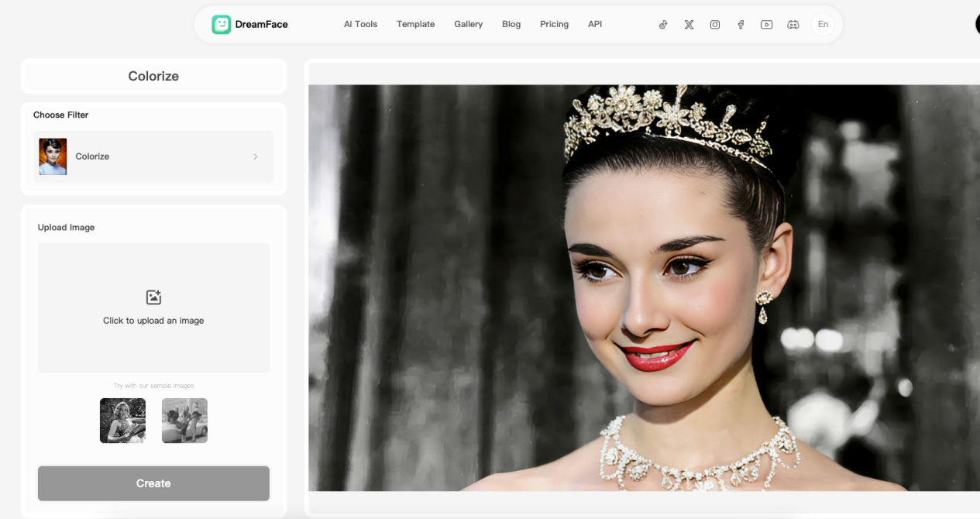Expand the Colorize filter chevron
The height and width of the screenshot is (519, 980).
pos(256,156)
